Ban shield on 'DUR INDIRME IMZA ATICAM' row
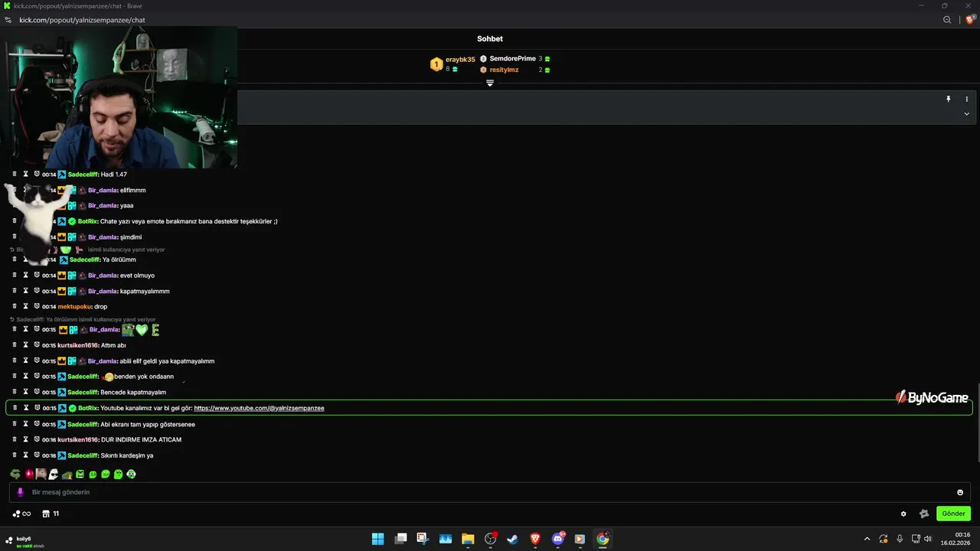Image resolution: width=980 pixels, height=551 pixels. 37,439
